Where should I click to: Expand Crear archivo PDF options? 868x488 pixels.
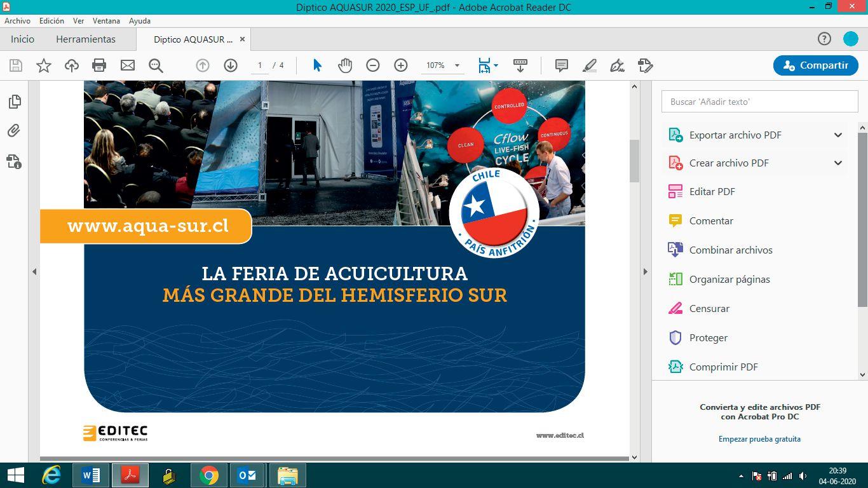(x=838, y=163)
